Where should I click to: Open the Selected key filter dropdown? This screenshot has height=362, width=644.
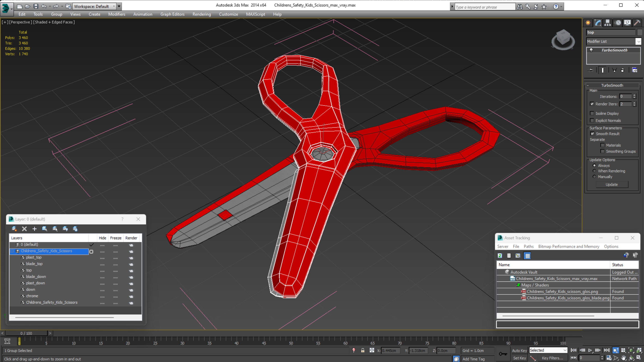(x=548, y=350)
